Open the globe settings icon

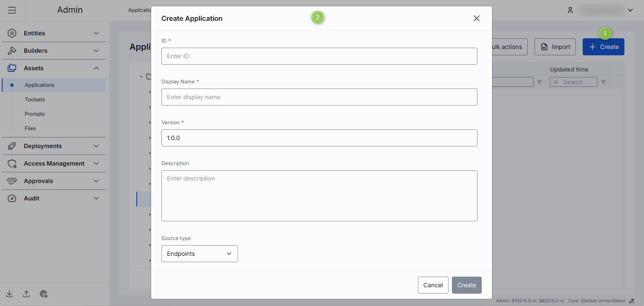click(x=43, y=294)
